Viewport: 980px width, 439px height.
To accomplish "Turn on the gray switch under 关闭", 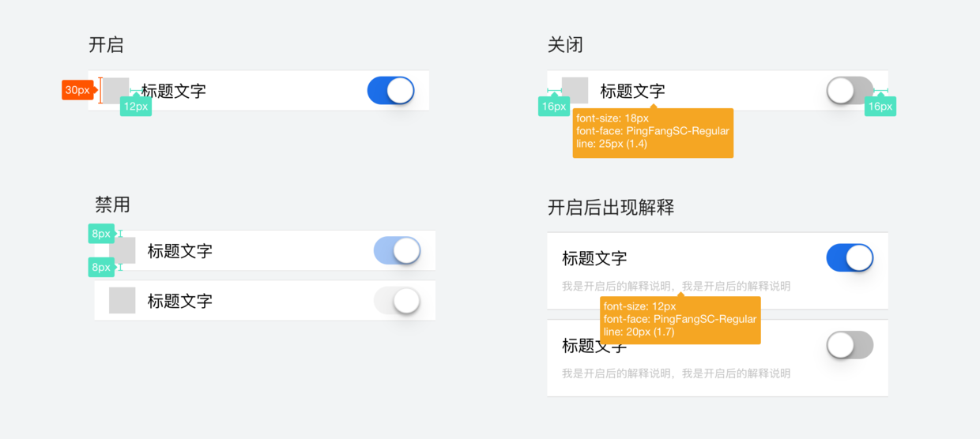I will click(x=850, y=91).
